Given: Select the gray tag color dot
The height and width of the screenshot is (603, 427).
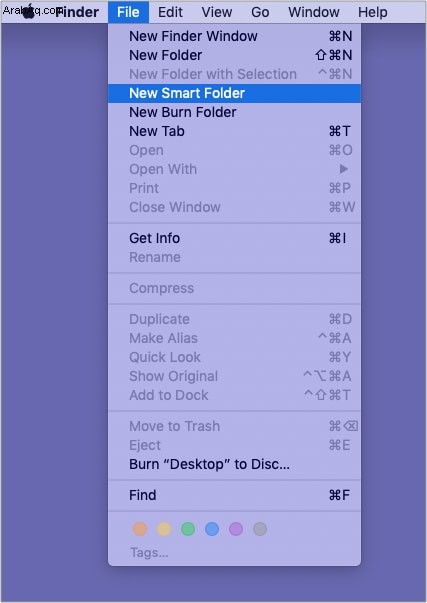Looking at the screenshot, I should point(260,529).
